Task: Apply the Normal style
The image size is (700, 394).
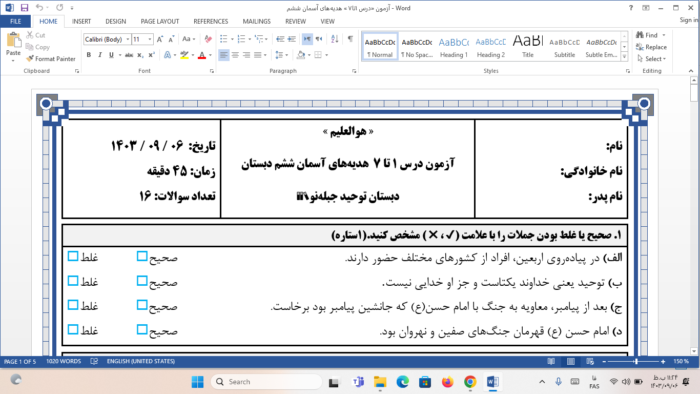Action: pos(379,46)
